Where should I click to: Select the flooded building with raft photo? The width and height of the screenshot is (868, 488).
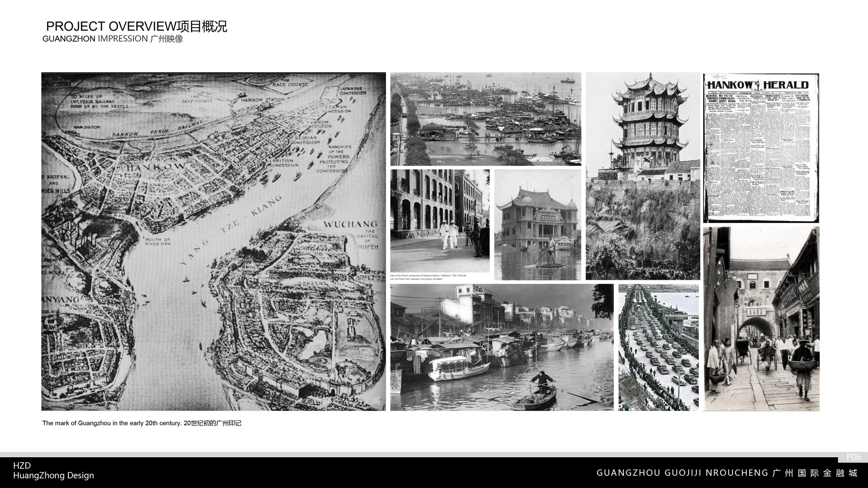537,225
